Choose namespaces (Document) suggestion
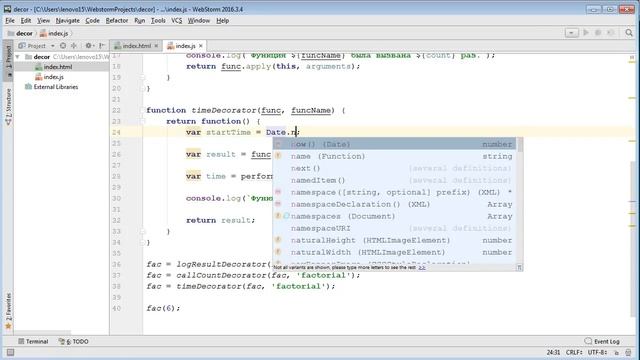 (394, 216)
